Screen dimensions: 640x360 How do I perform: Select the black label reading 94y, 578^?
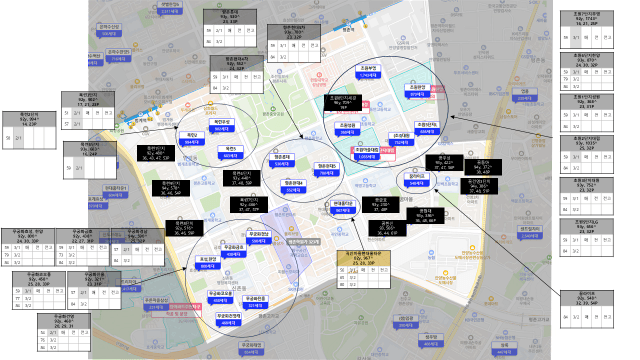tap(171, 189)
